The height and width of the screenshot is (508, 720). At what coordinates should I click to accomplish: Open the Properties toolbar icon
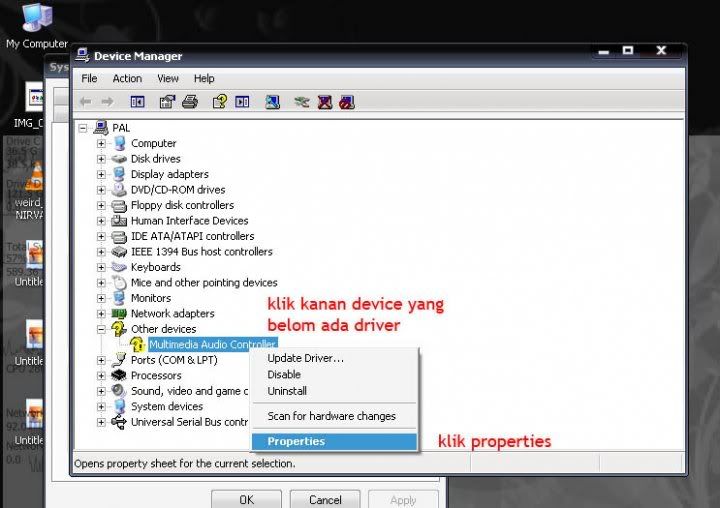[x=167, y=102]
